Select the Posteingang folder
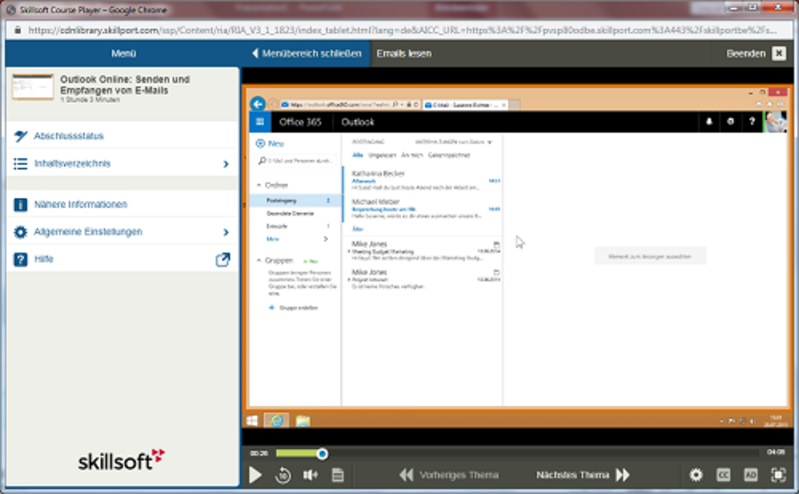 [295, 200]
